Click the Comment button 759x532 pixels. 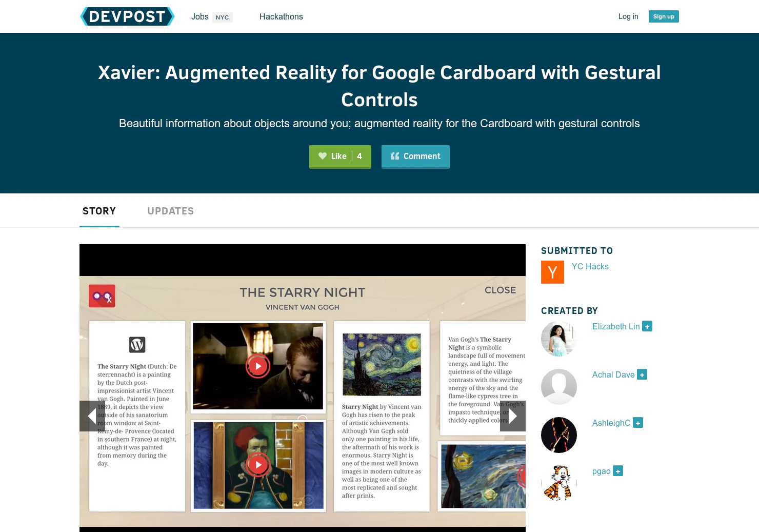click(415, 156)
